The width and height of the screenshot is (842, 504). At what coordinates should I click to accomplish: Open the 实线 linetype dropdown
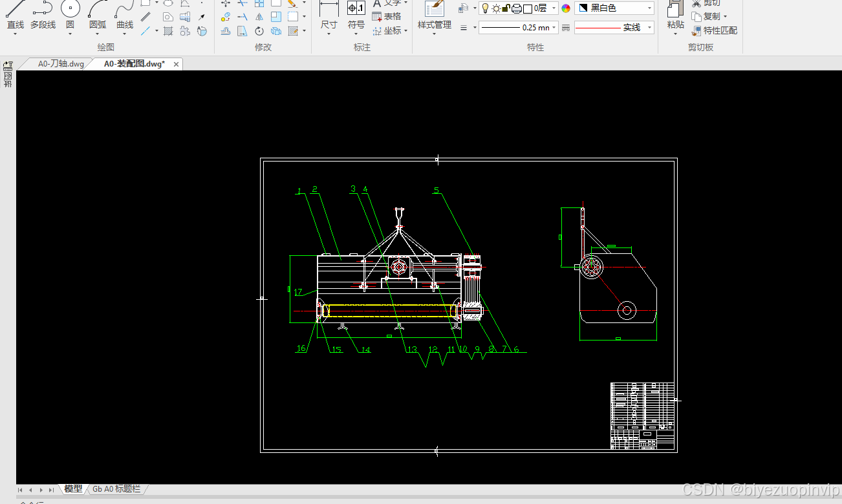614,28
